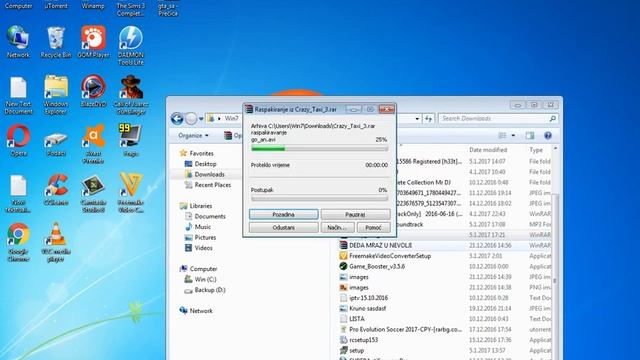Click Explorer Back navigation arrow

pyautogui.click(x=177, y=118)
